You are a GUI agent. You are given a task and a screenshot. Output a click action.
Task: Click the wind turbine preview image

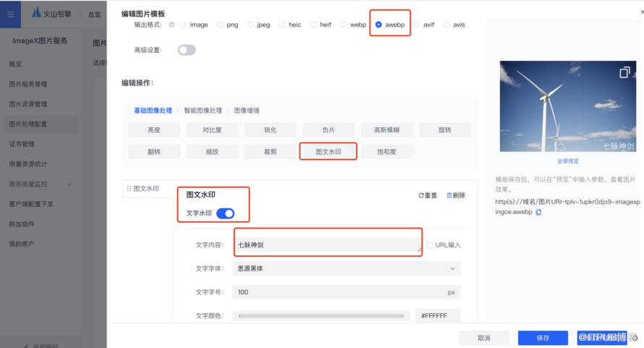tap(567, 106)
